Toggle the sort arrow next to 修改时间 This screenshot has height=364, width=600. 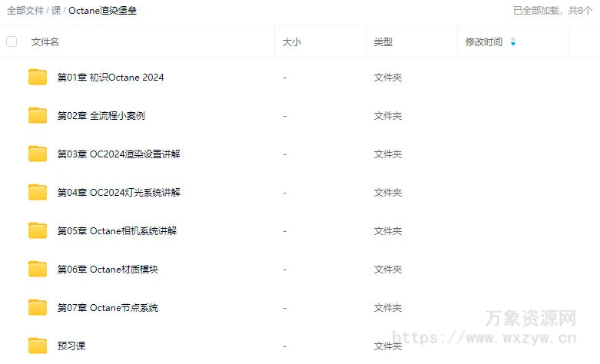click(513, 42)
